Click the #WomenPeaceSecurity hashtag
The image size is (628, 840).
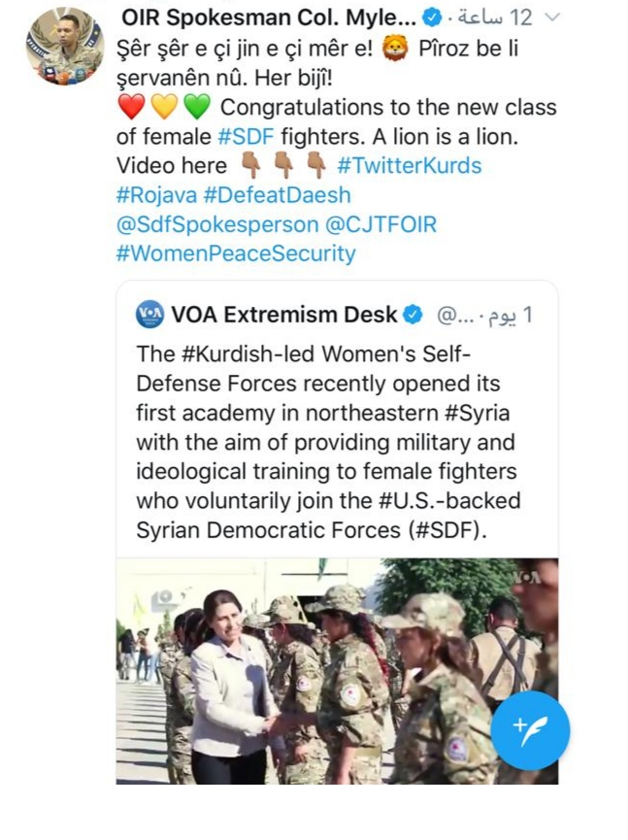[x=235, y=254]
